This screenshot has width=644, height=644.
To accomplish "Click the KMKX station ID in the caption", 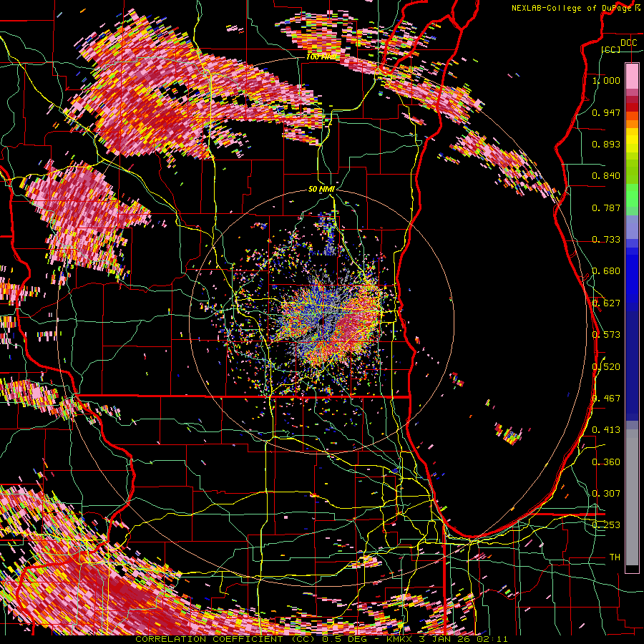I will [x=401, y=639].
